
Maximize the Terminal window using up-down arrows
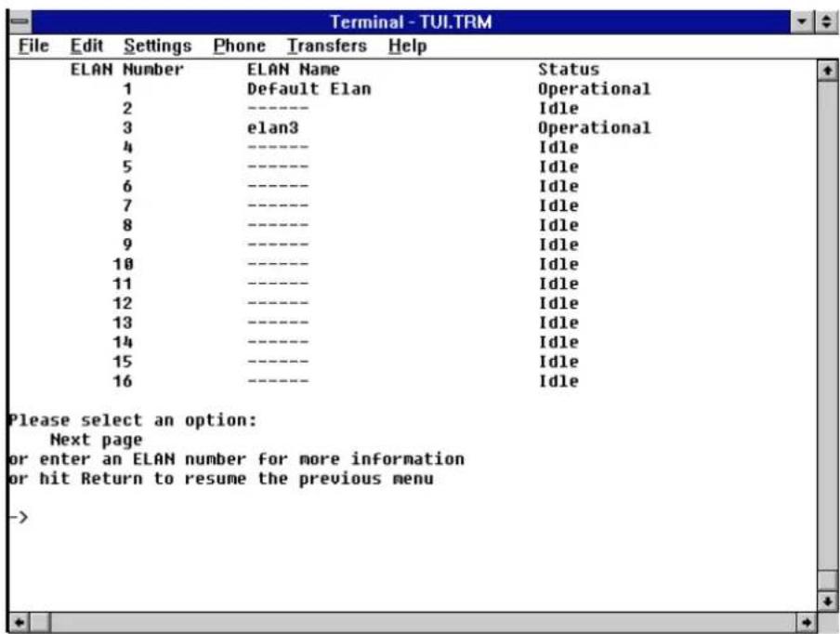826,22
